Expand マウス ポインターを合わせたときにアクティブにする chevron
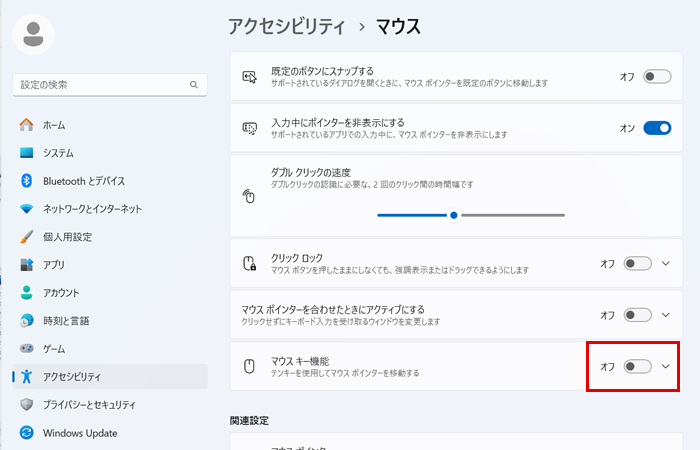 click(666, 315)
